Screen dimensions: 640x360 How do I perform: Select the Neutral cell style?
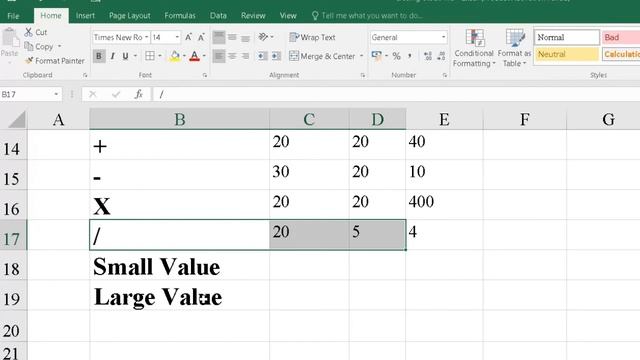pyautogui.click(x=567, y=54)
